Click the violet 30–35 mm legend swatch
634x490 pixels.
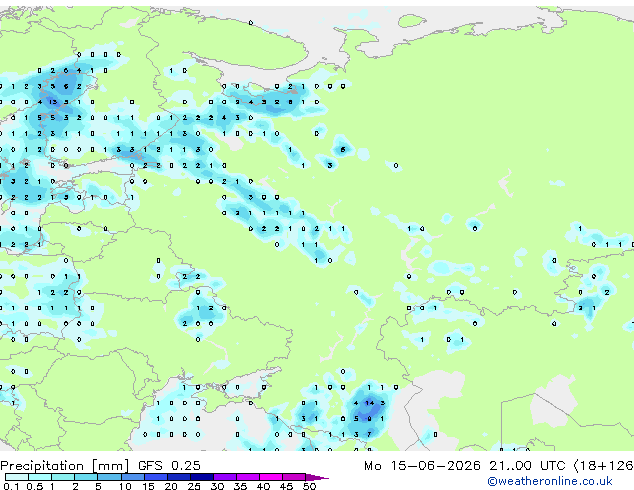click(225, 477)
